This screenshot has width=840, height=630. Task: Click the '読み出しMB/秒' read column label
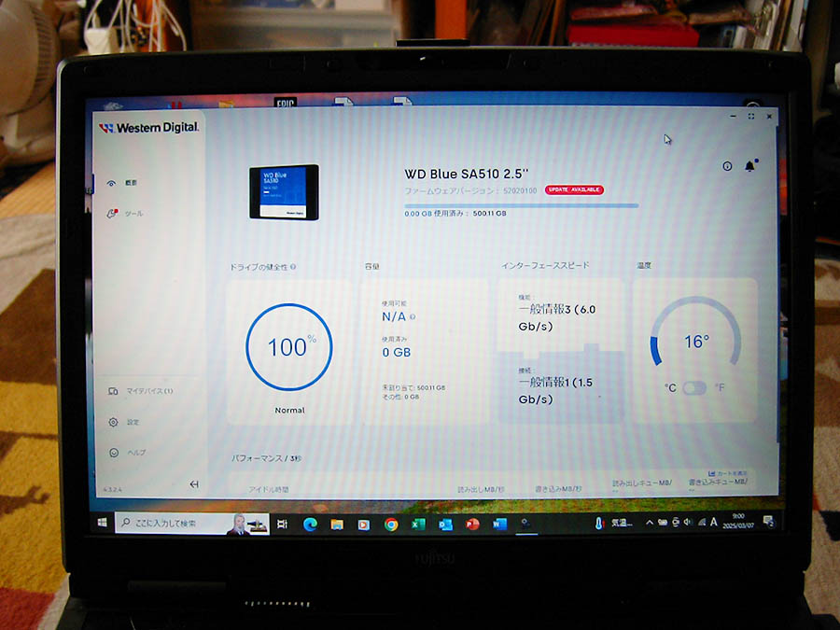tap(481, 489)
